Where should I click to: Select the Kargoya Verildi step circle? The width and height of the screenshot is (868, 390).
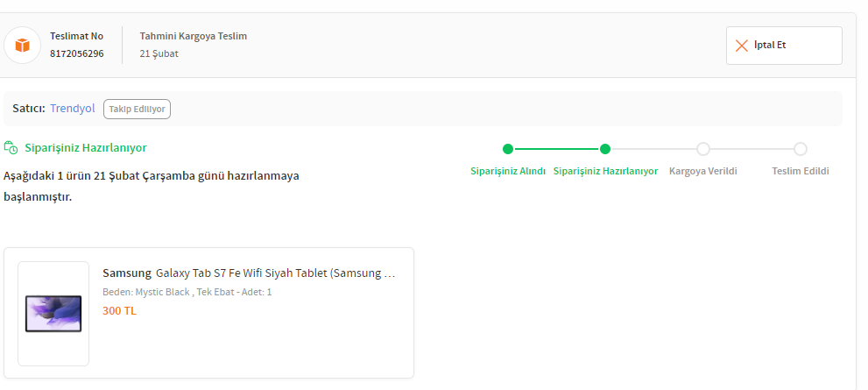702,149
